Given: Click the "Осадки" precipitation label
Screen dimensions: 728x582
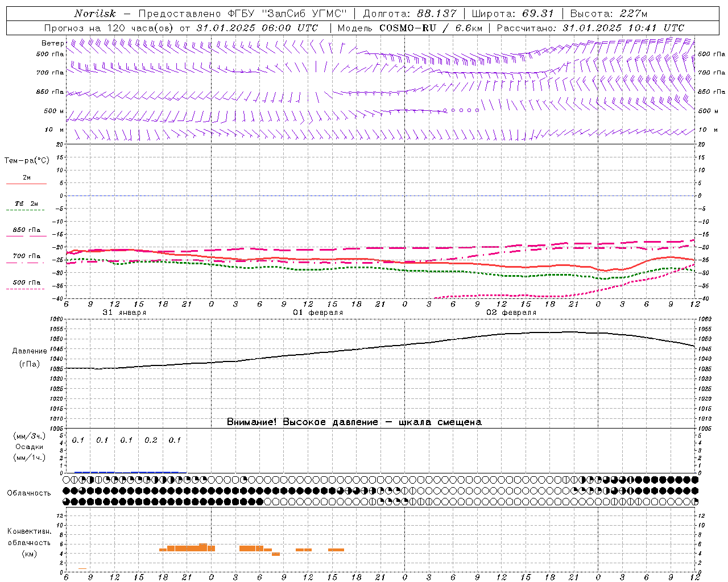Looking at the screenshot, I should [x=29, y=447].
